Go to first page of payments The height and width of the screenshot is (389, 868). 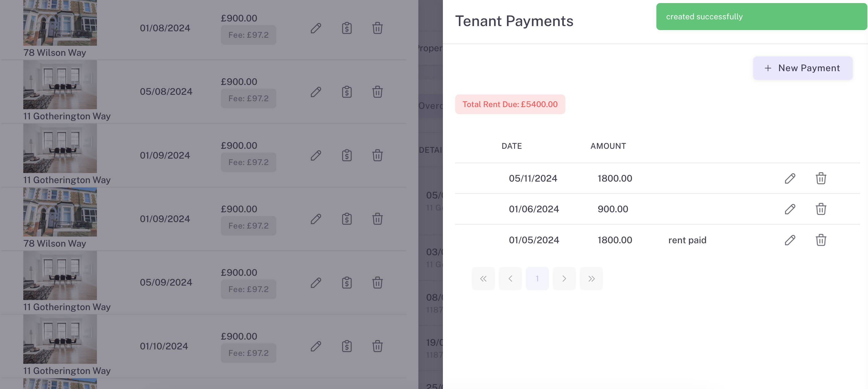[x=483, y=279]
